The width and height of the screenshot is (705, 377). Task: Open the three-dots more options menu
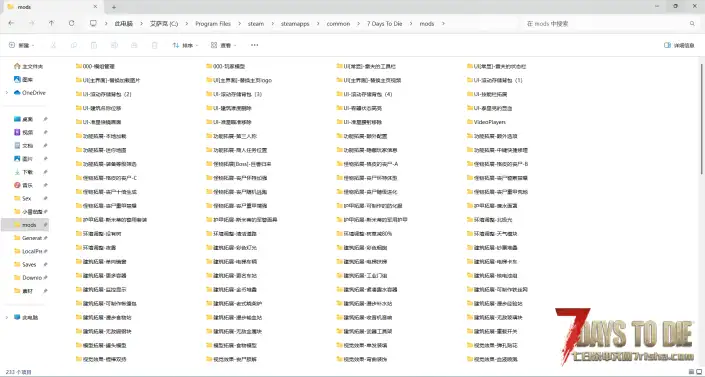254,45
